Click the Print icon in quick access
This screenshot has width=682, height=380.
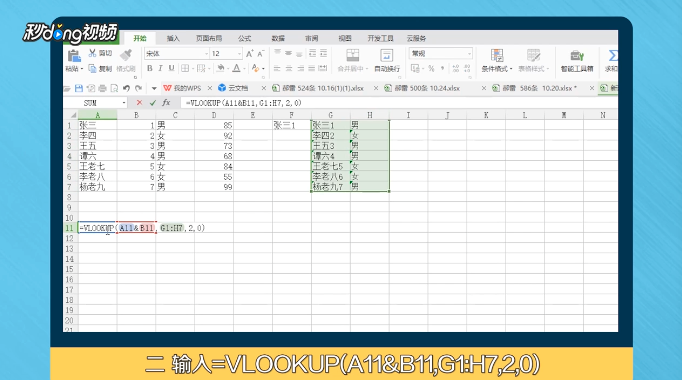coord(102,88)
